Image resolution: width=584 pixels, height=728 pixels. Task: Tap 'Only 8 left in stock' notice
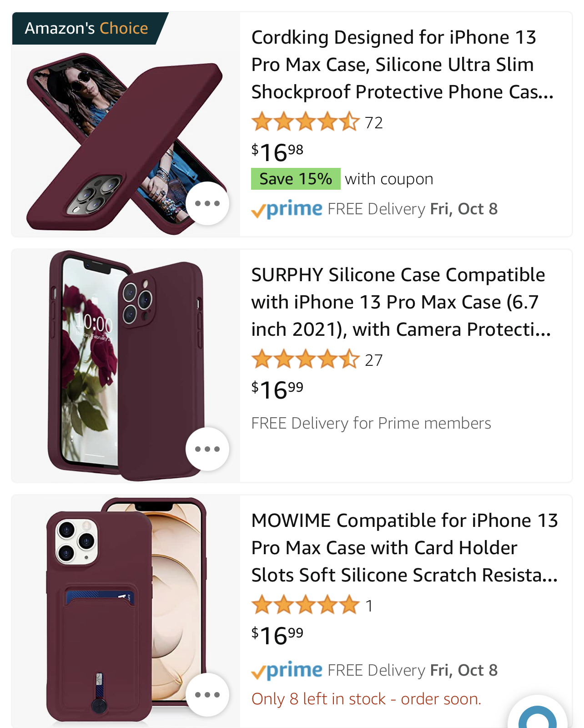click(x=366, y=699)
